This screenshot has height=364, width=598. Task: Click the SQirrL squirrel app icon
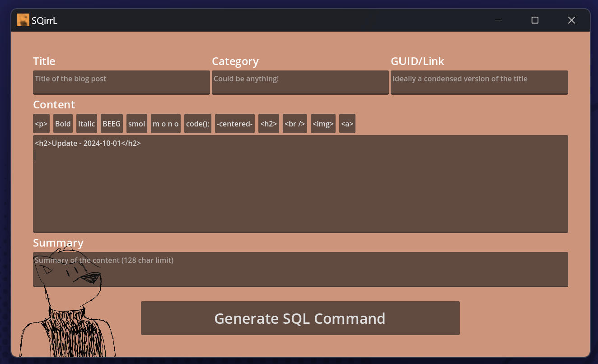(x=23, y=19)
